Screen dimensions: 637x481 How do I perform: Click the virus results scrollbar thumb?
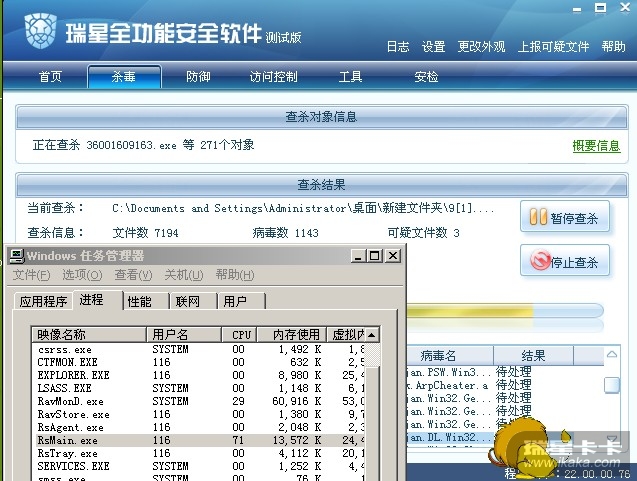tap(612, 385)
